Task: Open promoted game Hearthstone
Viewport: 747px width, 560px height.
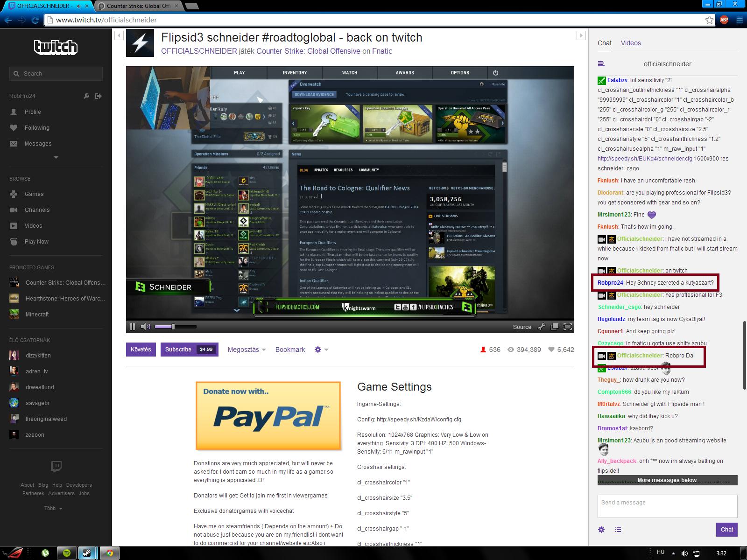Action: pyautogui.click(x=58, y=299)
